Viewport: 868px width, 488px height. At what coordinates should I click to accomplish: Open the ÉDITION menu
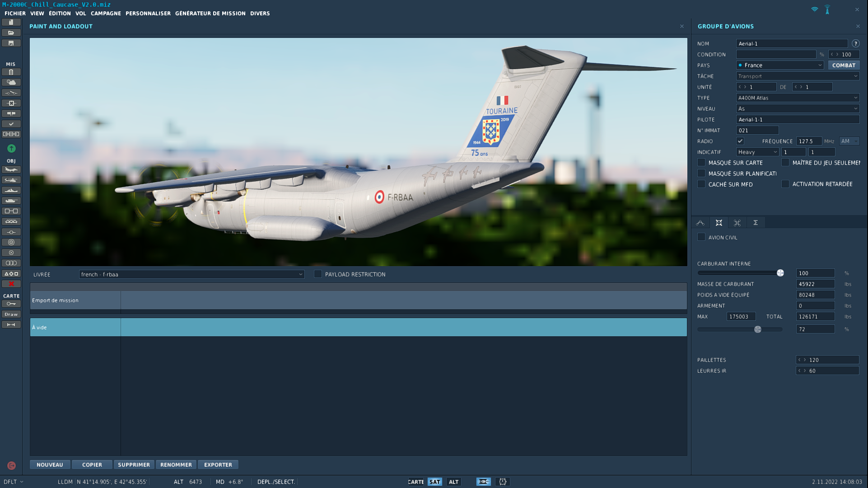(60, 13)
